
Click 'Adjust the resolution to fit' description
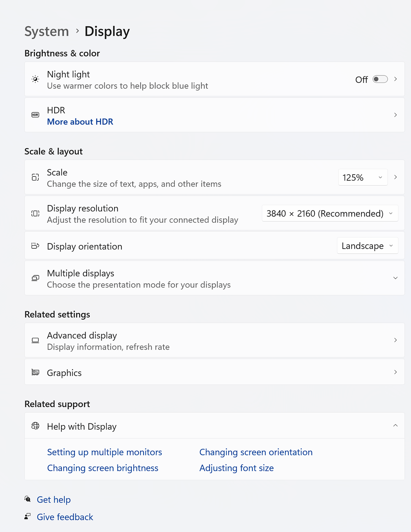click(142, 220)
